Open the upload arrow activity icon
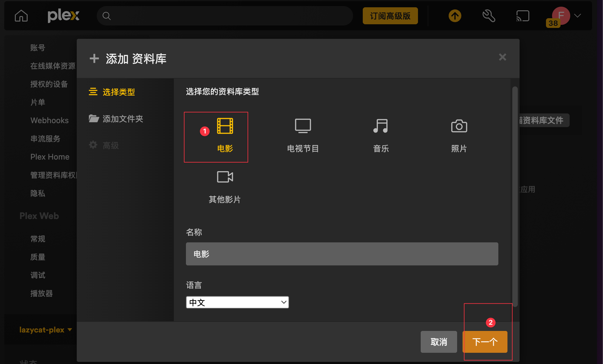 pyautogui.click(x=455, y=16)
